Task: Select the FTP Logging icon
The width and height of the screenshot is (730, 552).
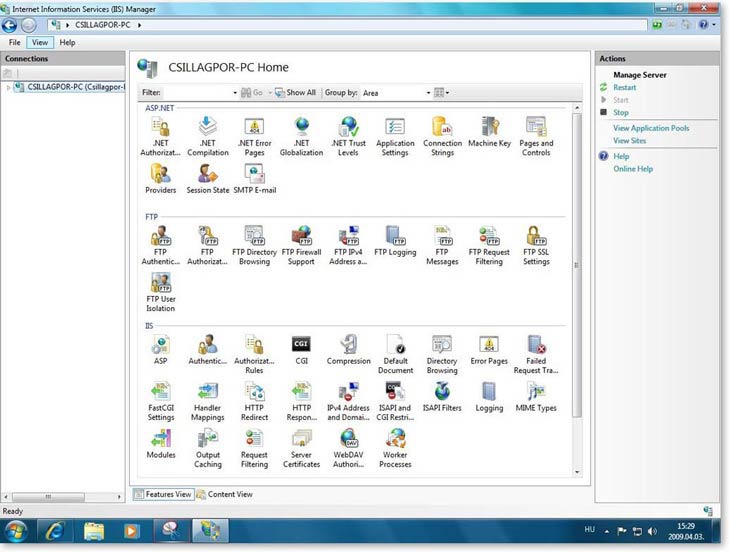Action: click(x=395, y=241)
